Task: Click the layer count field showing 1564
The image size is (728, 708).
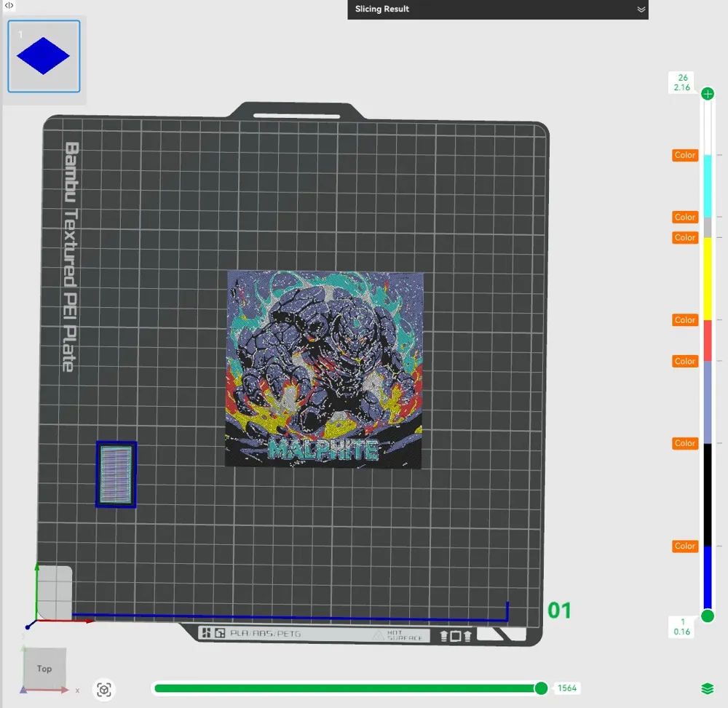Action: pyautogui.click(x=566, y=688)
